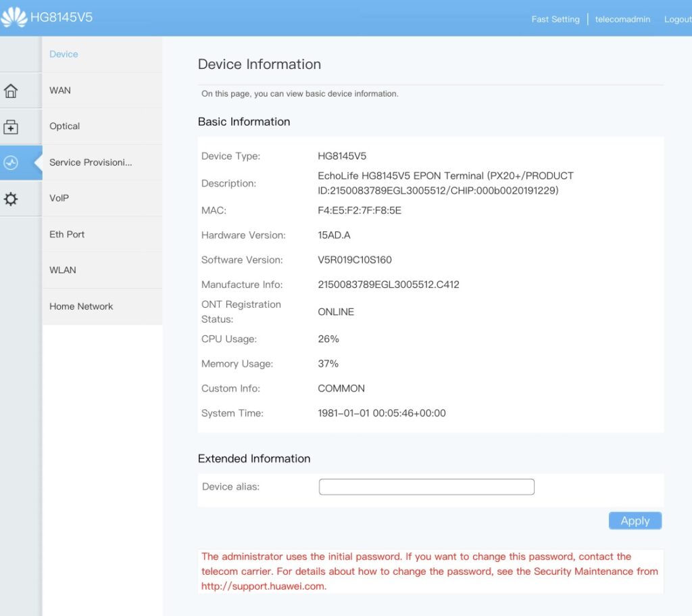Viewport: 692px width, 616px height.
Task: Click the Logout link
Action: [x=677, y=19]
